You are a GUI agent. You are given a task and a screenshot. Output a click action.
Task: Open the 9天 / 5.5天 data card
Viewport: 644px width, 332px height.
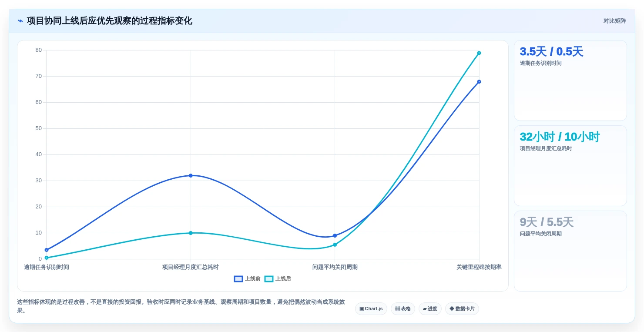coord(570,251)
